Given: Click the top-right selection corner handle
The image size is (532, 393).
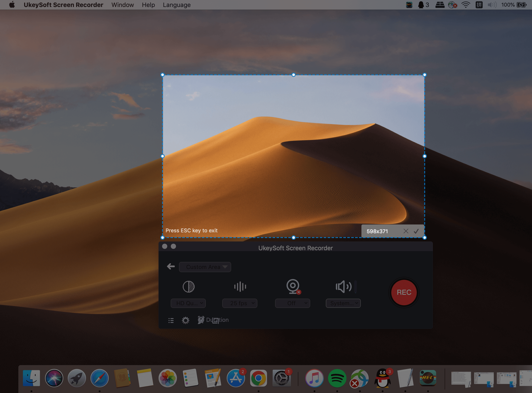Looking at the screenshot, I should pyautogui.click(x=425, y=75).
